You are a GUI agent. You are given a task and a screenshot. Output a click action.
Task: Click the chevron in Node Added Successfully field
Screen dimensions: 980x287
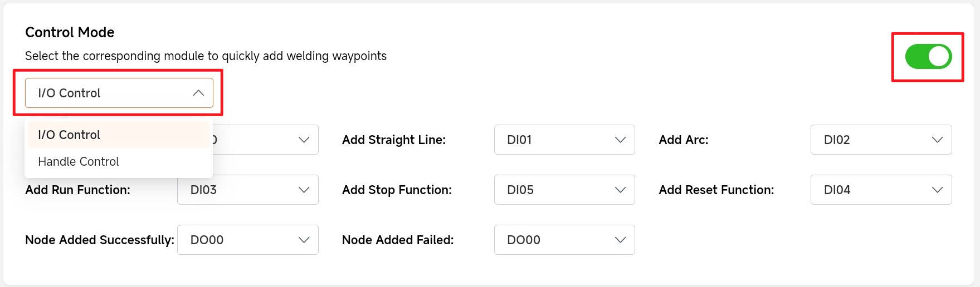(x=304, y=240)
